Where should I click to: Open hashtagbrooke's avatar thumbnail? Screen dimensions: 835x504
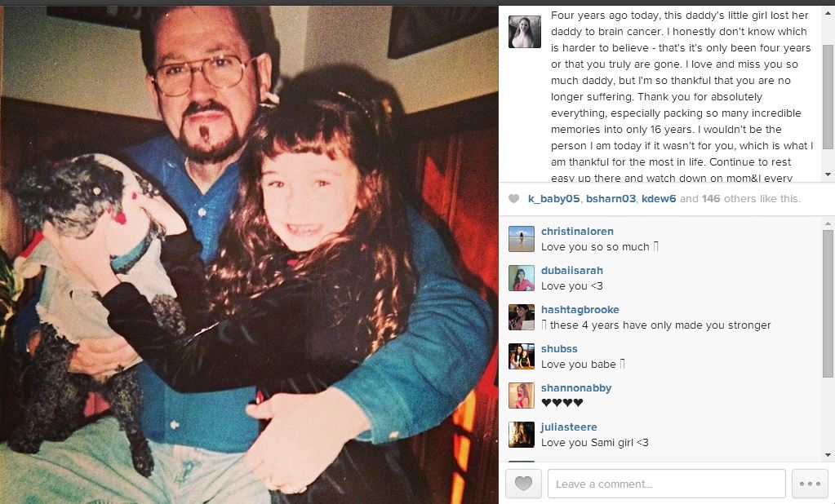[x=522, y=317]
